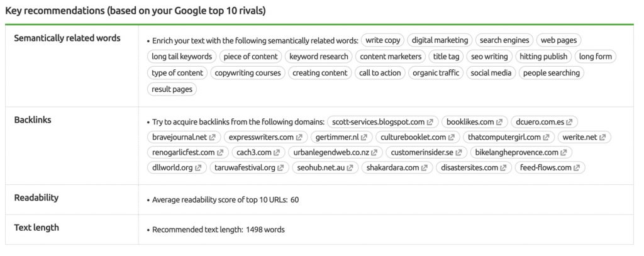Open the thatcomputergirl.com backlink domain

[503, 137]
